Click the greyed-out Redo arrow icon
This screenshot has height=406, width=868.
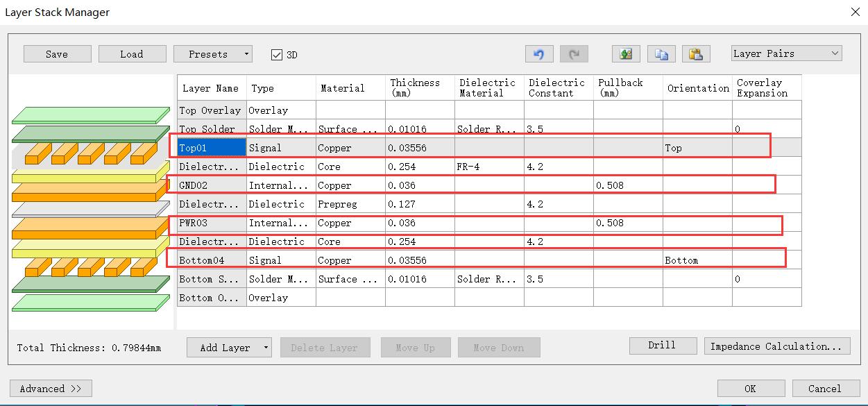point(574,54)
